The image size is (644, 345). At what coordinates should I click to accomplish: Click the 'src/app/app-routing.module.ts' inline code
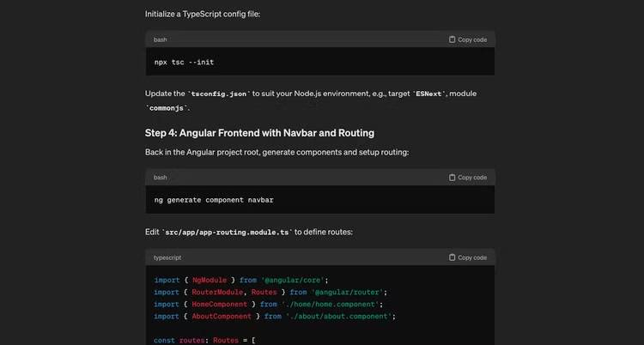pos(228,232)
